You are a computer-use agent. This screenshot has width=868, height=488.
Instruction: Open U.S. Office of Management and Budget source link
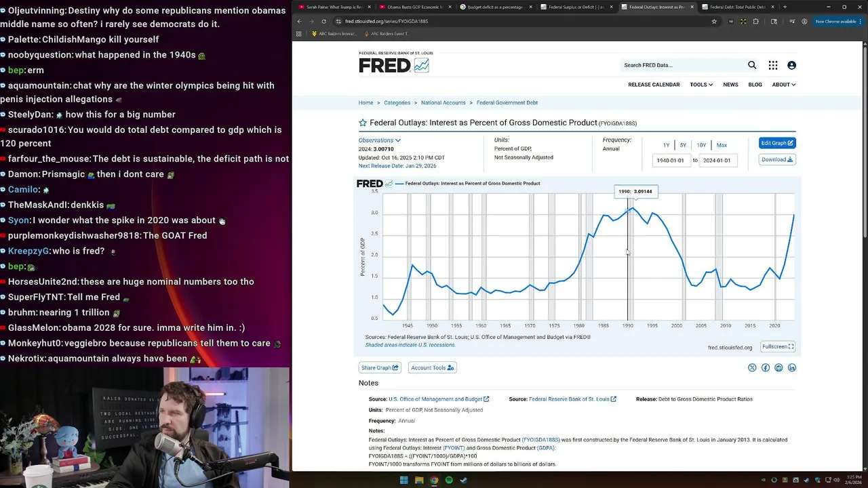tap(439, 399)
